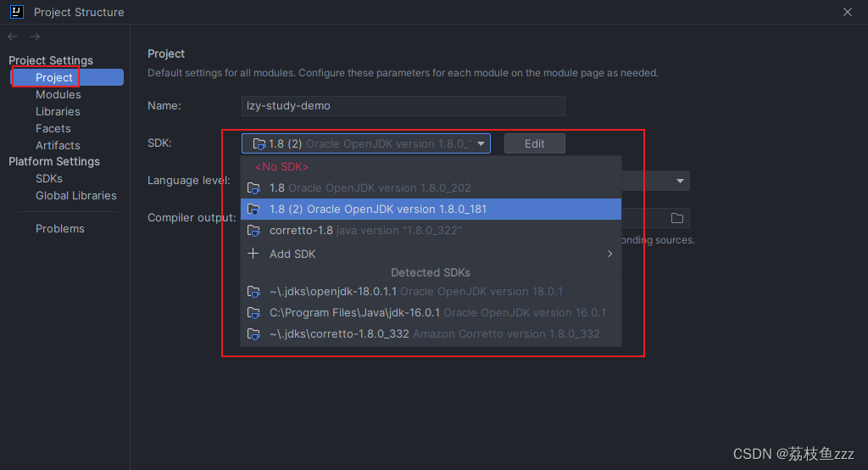This screenshot has height=470, width=868.
Task: Open Global Libraries page
Action: (75, 196)
